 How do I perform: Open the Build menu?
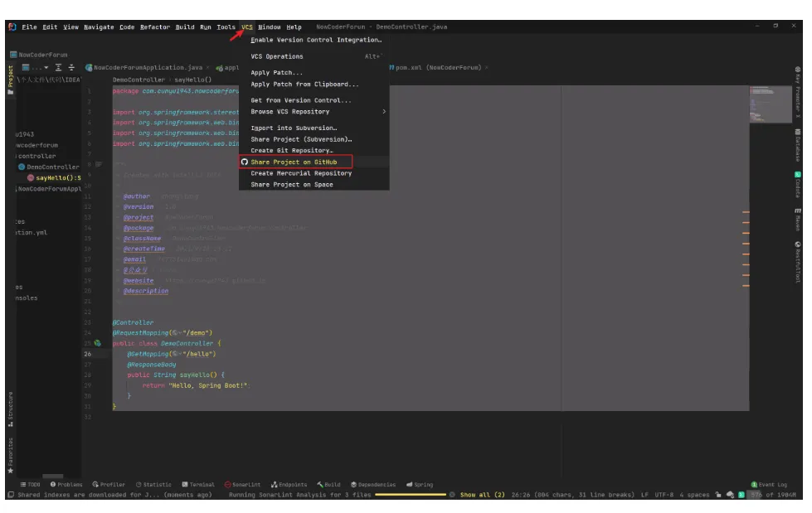coord(185,27)
